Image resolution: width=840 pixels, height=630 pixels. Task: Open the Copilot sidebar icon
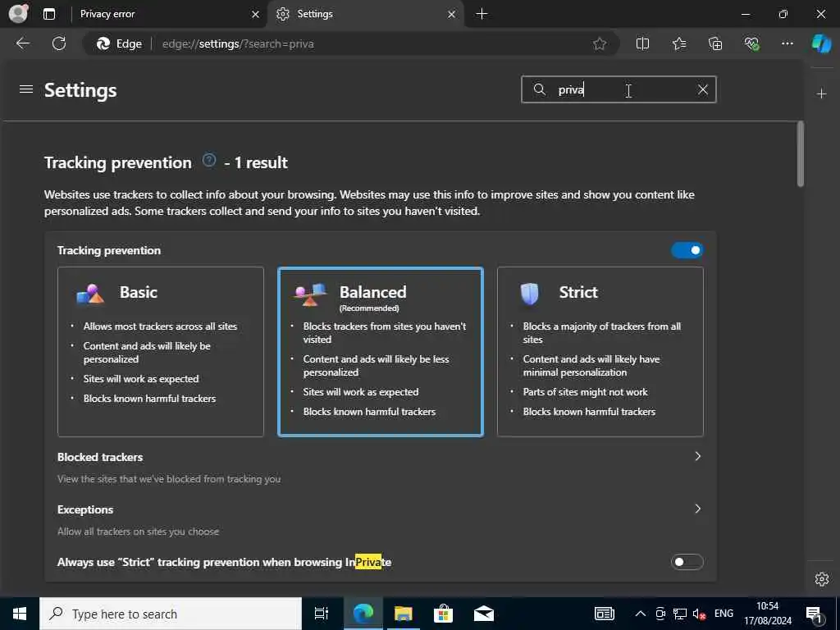click(x=821, y=43)
